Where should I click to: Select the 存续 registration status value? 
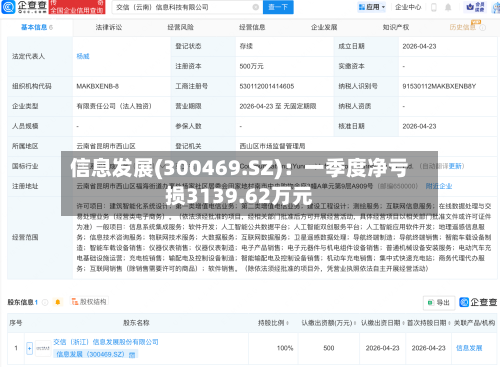pos(246,46)
